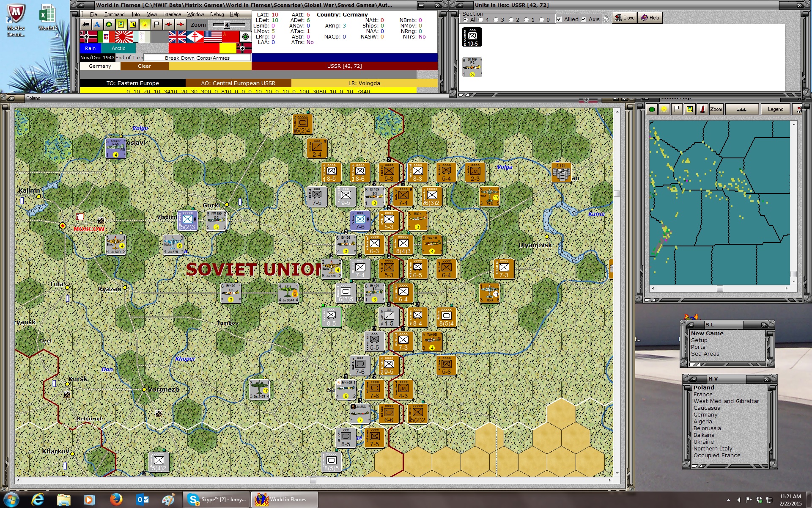This screenshot has width=812, height=508.
Task: Click unit counter icon in Global Map toolbar
Action: 689,109
